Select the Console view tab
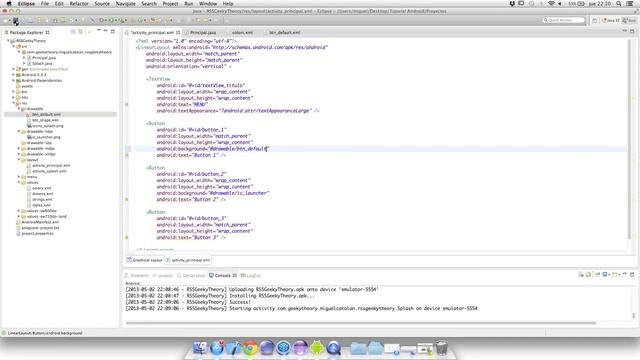Image resolution: width=640 pixels, height=360 pixels. click(222, 276)
